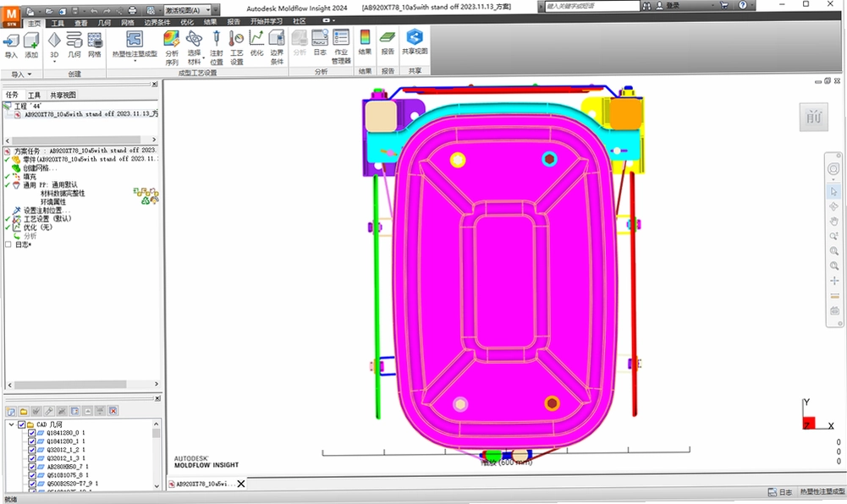This screenshot has height=504, width=847.
Task: Toggle checkbox for layer Q51081075_8
Action: click(x=32, y=475)
